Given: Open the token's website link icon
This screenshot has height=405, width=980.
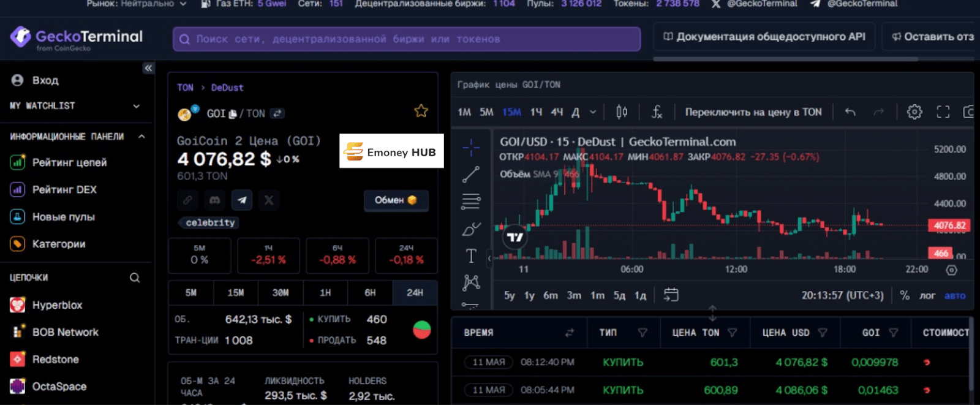Looking at the screenshot, I should click(187, 200).
